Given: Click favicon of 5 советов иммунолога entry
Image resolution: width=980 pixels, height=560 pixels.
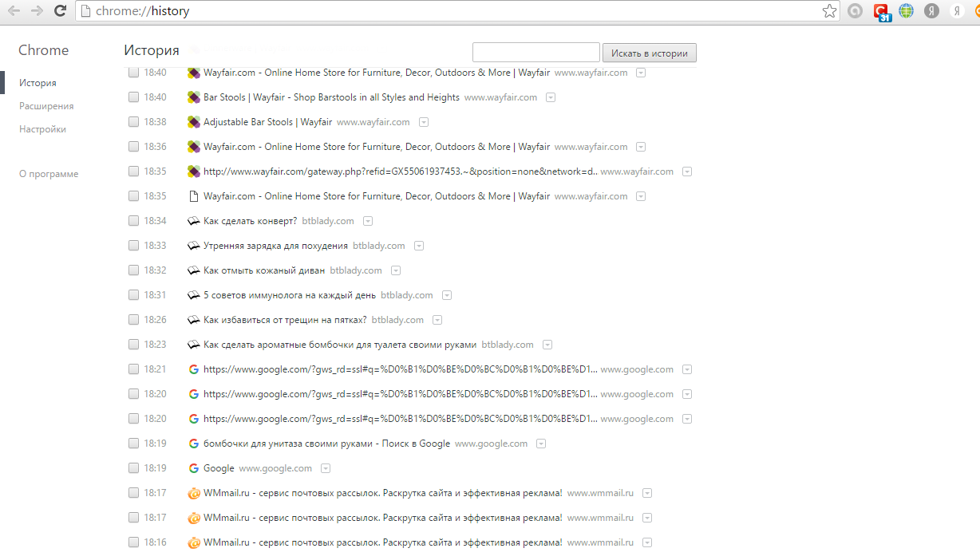Looking at the screenshot, I should tap(193, 295).
